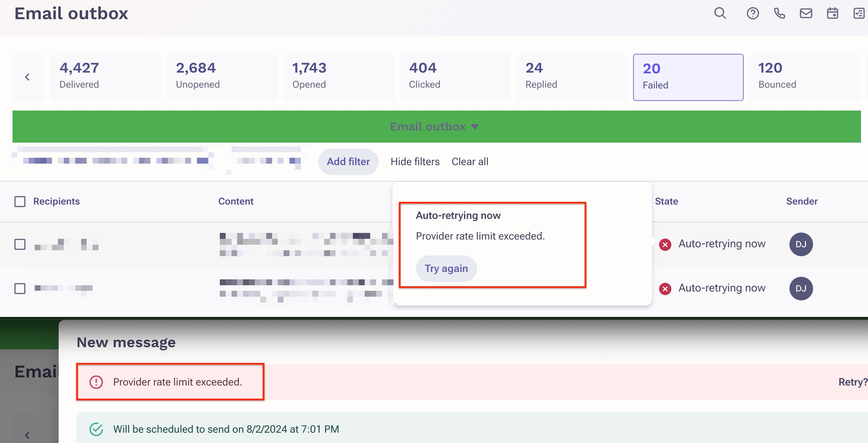Click the bottom-left back chevron
Viewport: 868px width, 443px height.
click(x=27, y=435)
